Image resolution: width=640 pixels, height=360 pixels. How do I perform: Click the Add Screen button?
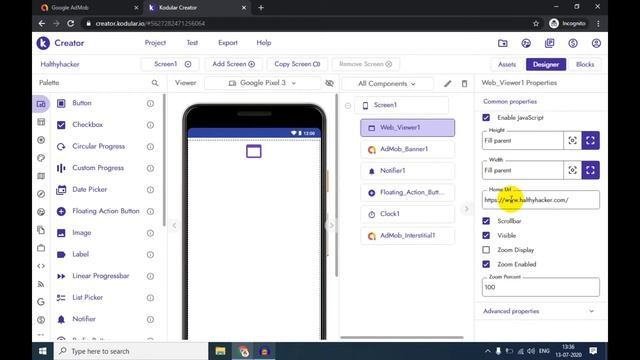[233, 64]
